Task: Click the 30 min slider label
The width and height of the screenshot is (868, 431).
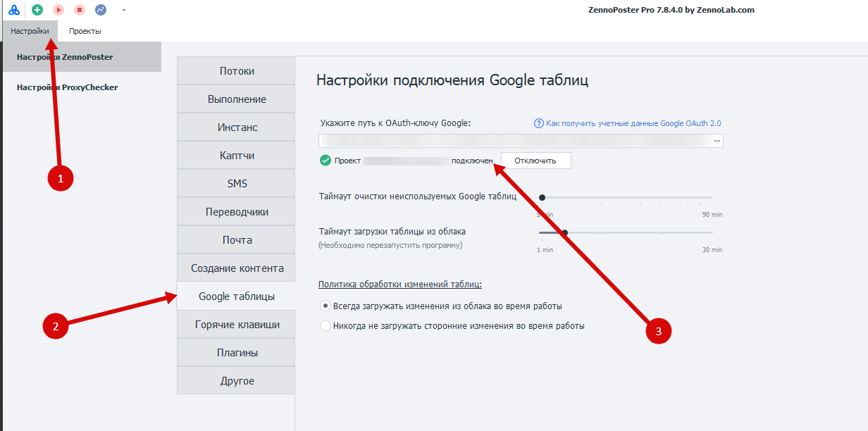Action: pyautogui.click(x=712, y=250)
